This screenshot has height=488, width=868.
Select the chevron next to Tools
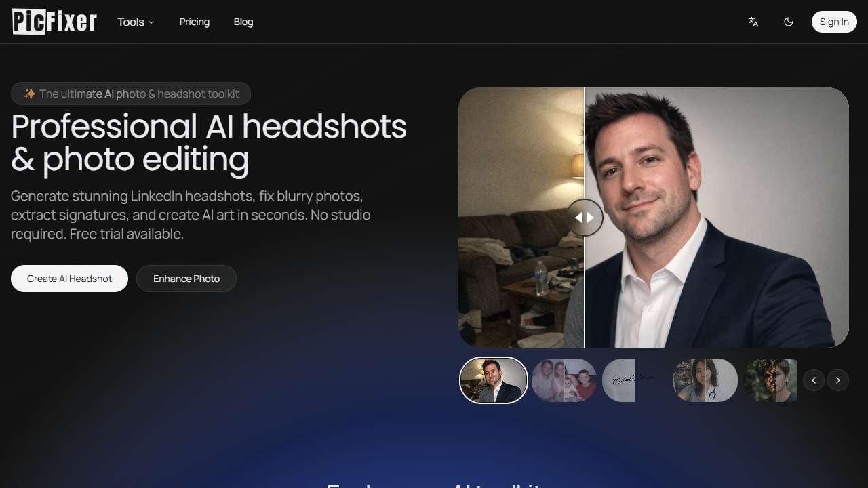click(x=151, y=22)
